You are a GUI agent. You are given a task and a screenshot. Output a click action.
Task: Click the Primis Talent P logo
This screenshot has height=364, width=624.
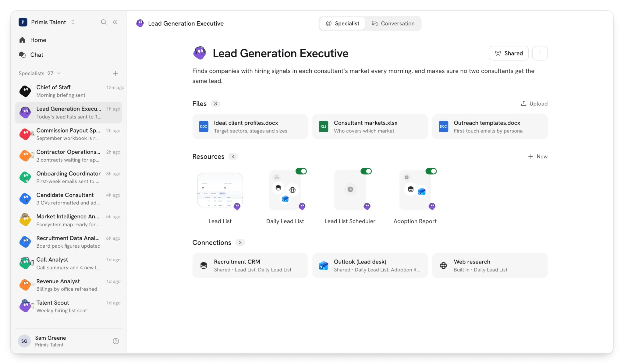coord(23,22)
